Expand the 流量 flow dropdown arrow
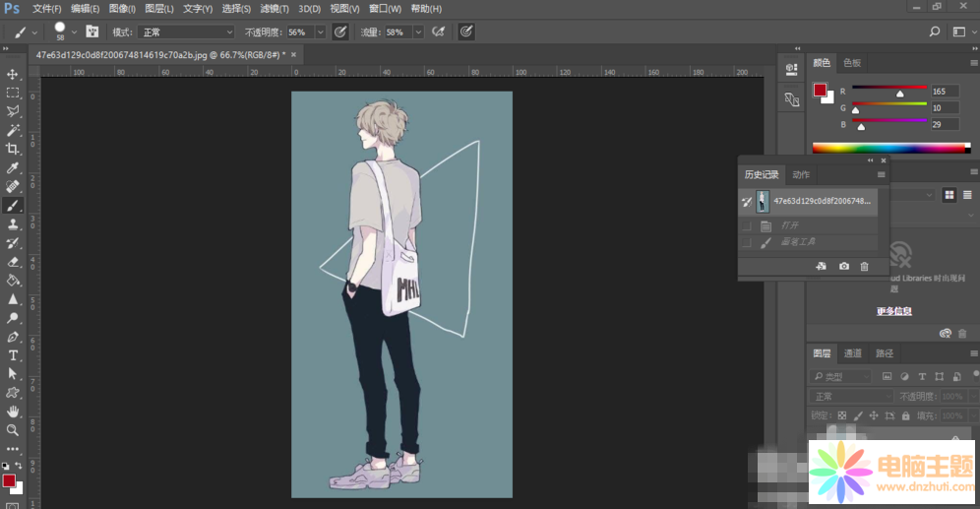Screen dimensions: 980x509 coord(418,32)
